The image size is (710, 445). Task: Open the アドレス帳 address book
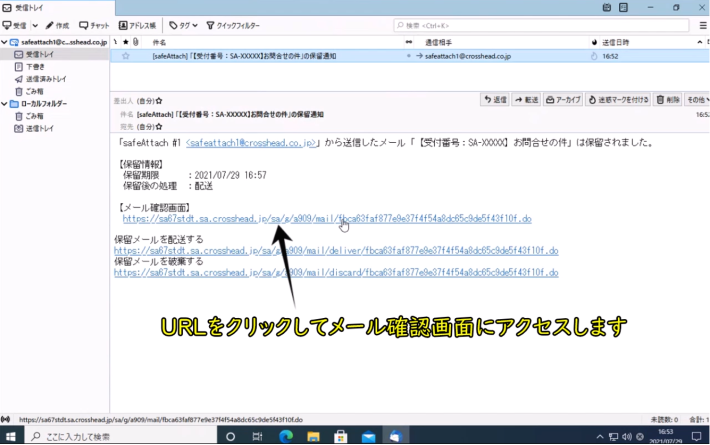coord(137,25)
